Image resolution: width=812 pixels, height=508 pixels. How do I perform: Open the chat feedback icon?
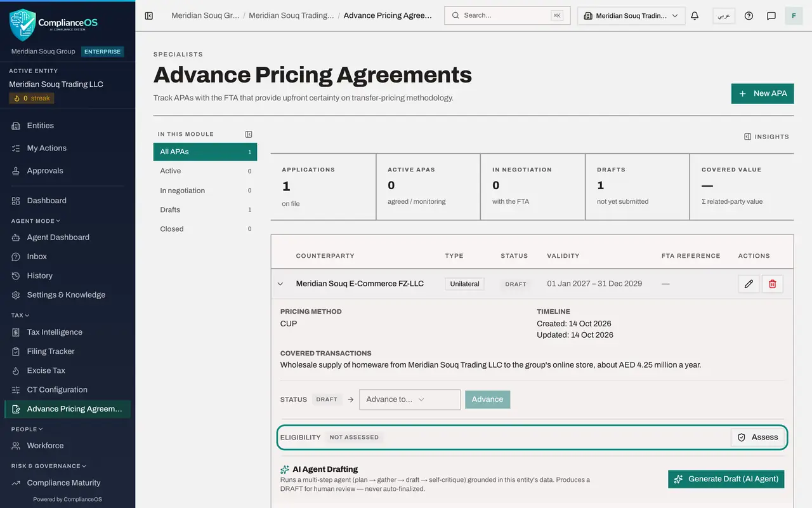pyautogui.click(x=771, y=16)
